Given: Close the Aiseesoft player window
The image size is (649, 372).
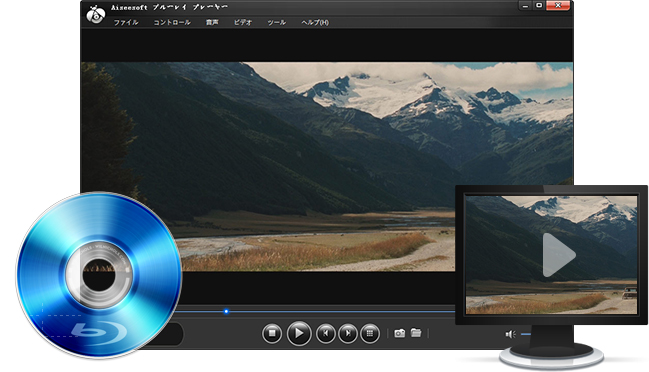Looking at the screenshot, I should (558, 6).
